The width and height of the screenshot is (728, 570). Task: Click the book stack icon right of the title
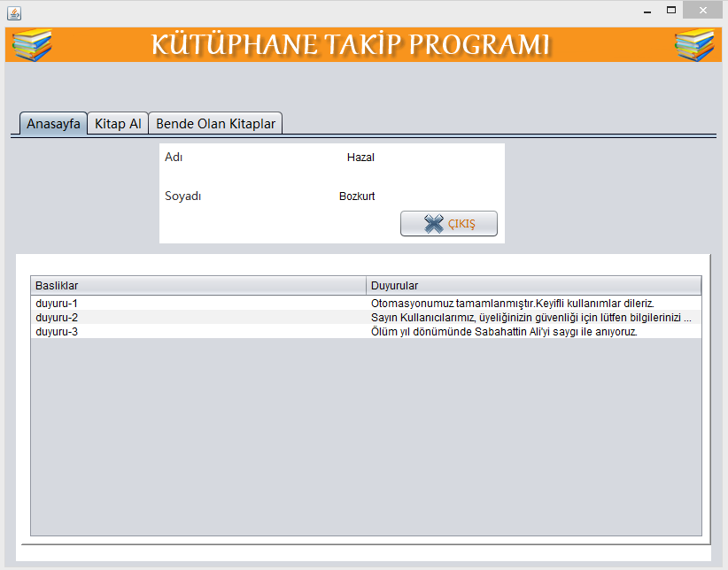pyautogui.click(x=693, y=45)
